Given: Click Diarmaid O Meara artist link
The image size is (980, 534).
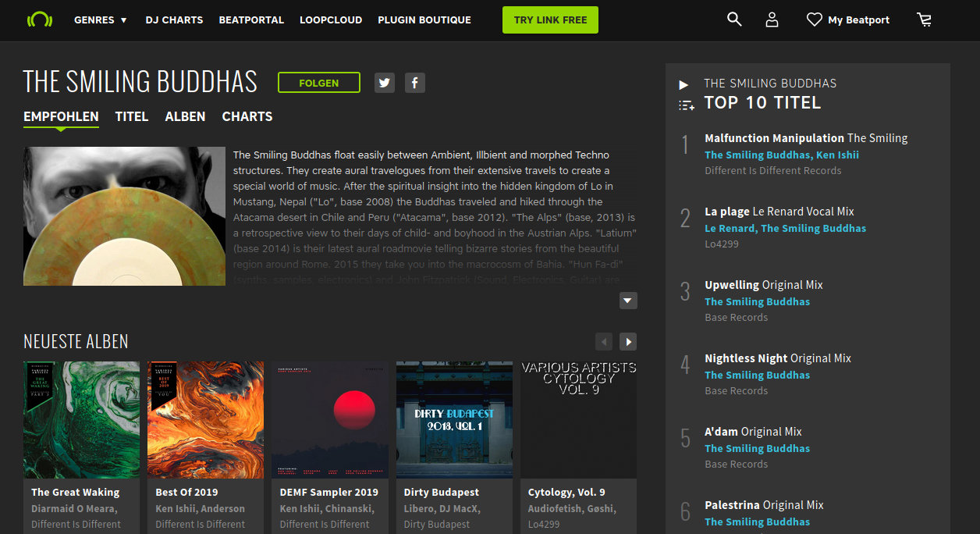Looking at the screenshot, I should (73, 508).
